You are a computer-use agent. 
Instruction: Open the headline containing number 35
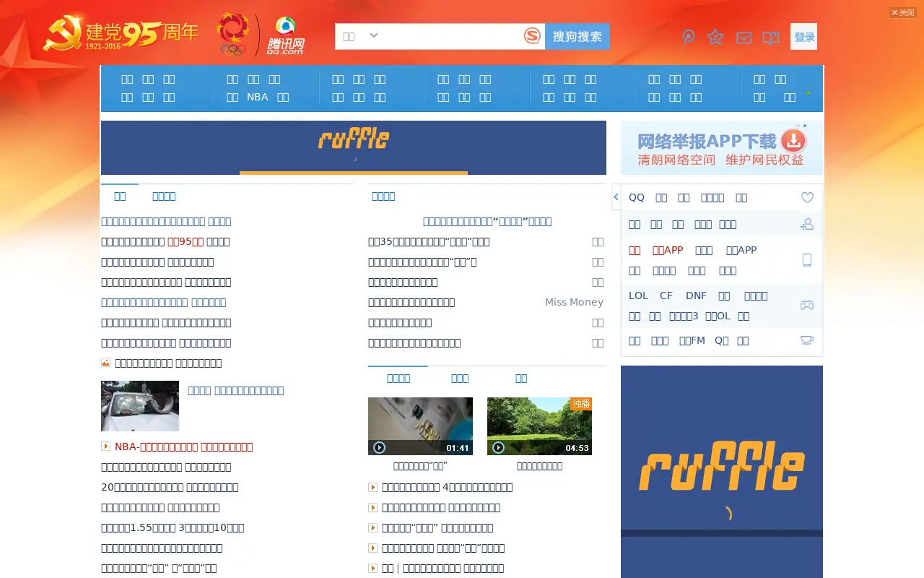point(429,241)
